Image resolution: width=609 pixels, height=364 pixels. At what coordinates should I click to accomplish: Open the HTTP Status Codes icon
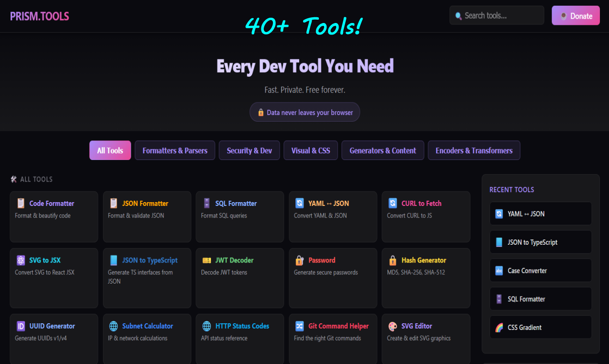pos(206,326)
